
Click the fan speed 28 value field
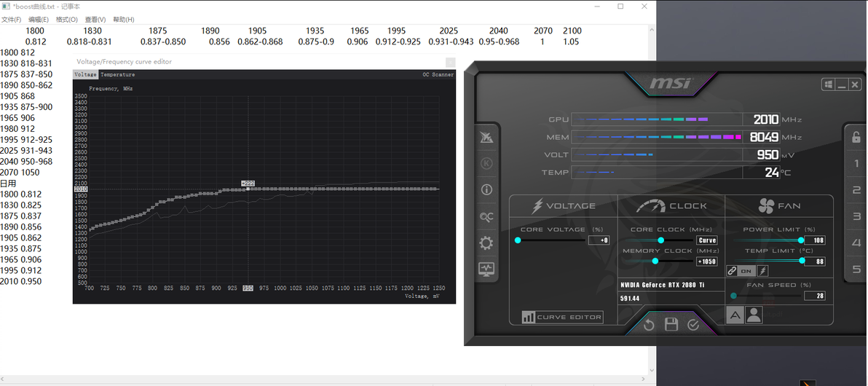click(814, 296)
